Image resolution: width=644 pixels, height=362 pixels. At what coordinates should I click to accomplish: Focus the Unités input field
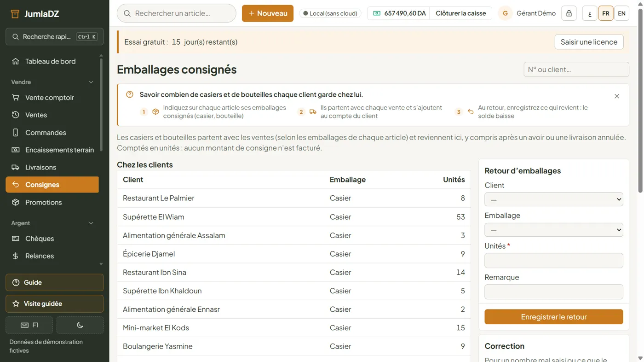554,261
